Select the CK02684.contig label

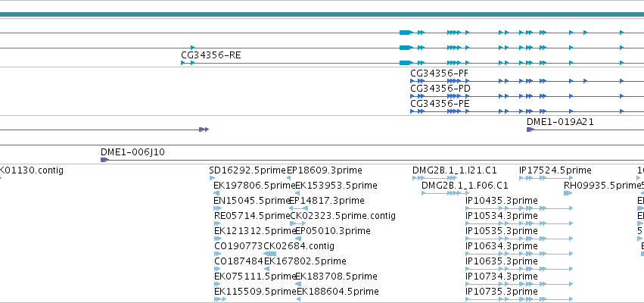(299, 247)
